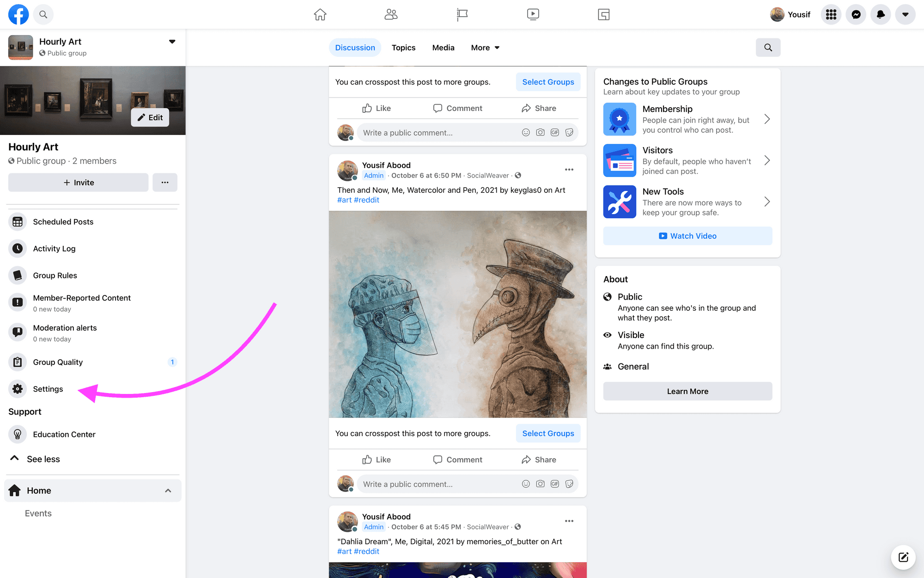Open the apps grid menu icon

pyautogui.click(x=831, y=14)
